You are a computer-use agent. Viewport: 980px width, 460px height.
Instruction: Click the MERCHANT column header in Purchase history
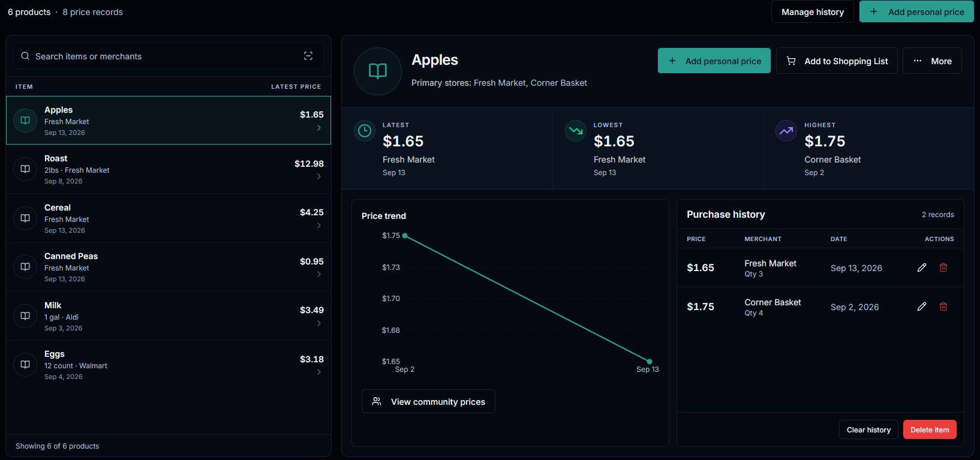763,239
